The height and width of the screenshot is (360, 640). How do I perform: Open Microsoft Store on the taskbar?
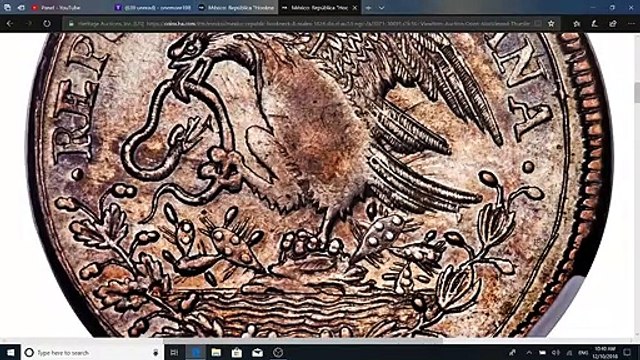click(x=237, y=352)
